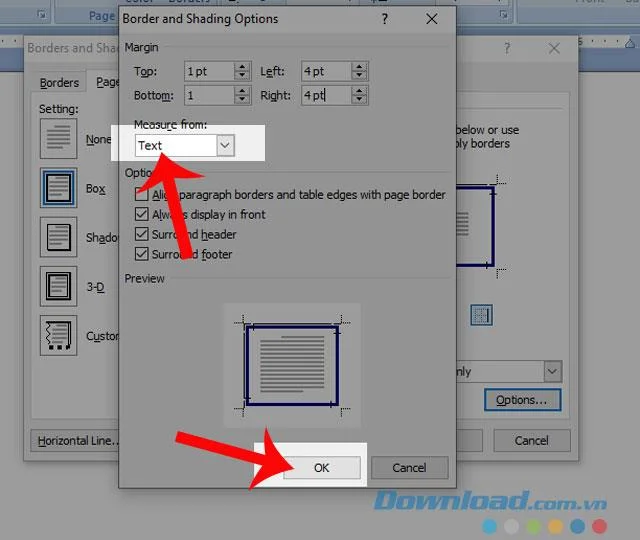The width and height of the screenshot is (640, 540).
Task: Increase Bottom margin with up spinner
Action: [x=242, y=91]
